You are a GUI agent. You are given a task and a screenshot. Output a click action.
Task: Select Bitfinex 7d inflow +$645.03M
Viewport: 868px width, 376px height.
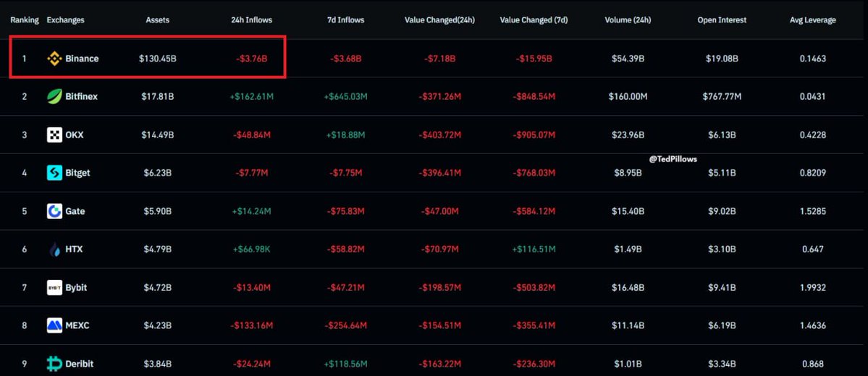tap(345, 96)
